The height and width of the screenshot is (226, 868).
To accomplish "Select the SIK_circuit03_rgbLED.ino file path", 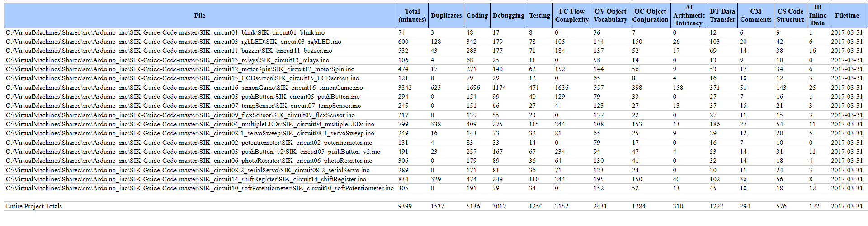I will (x=173, y=42).
